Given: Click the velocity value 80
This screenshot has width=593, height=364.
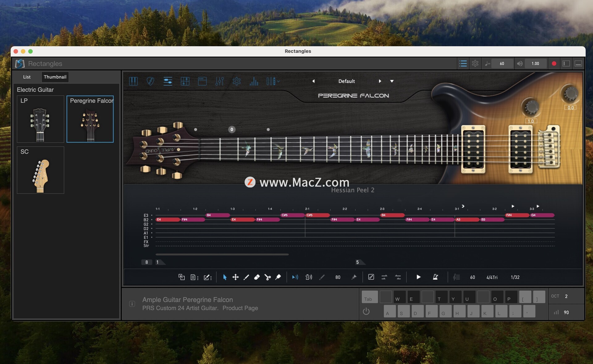Looking at the screenshot, I should (338, 277).
